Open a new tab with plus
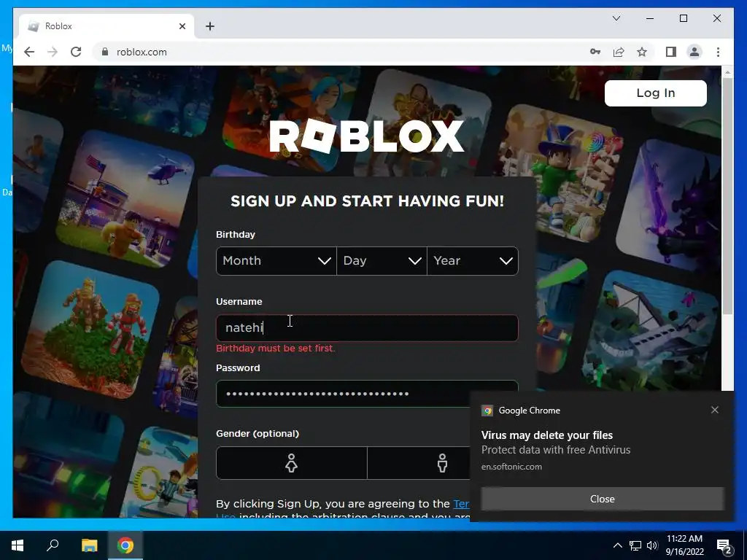This screenshot has height=560, width=747. [210, 26]
